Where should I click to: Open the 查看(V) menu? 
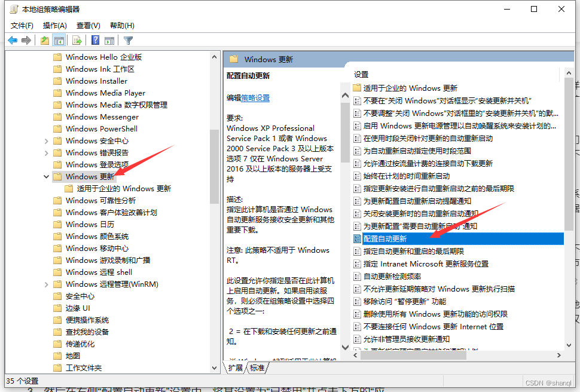click(x=88, y=26)
